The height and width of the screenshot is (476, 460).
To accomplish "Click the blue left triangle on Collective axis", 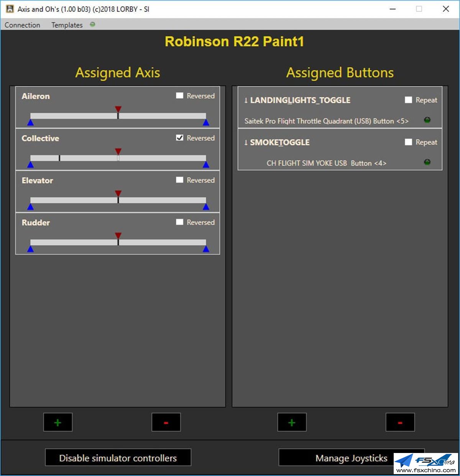I will click(x=30, y=165).
